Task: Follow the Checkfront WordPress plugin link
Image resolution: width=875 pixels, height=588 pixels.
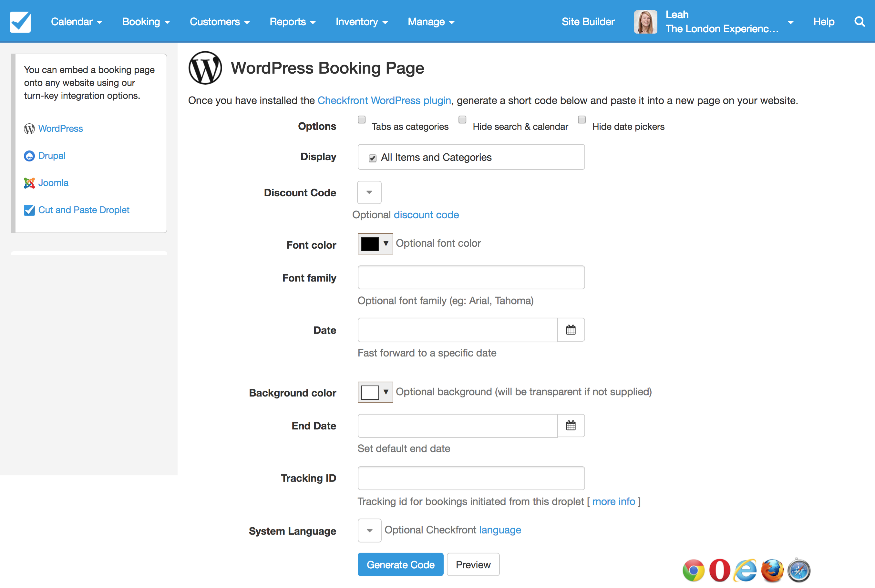Action: (384, 100)
